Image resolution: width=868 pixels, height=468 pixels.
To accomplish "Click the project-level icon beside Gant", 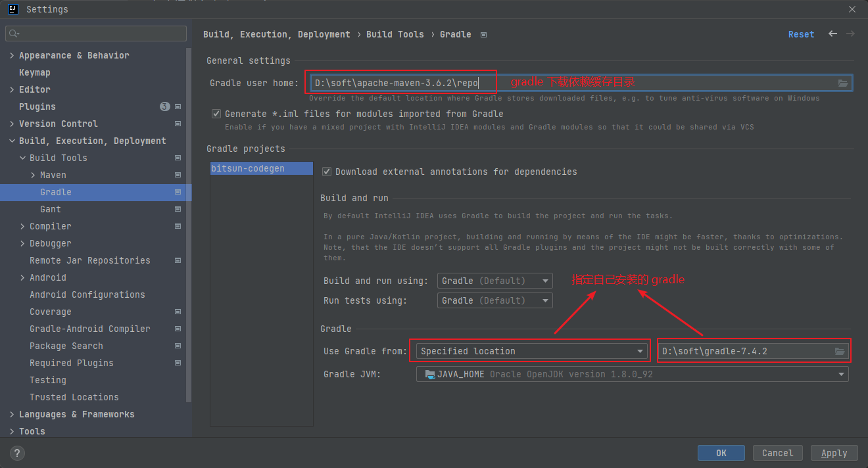I will pyautogui.click(x=178, y=209).
